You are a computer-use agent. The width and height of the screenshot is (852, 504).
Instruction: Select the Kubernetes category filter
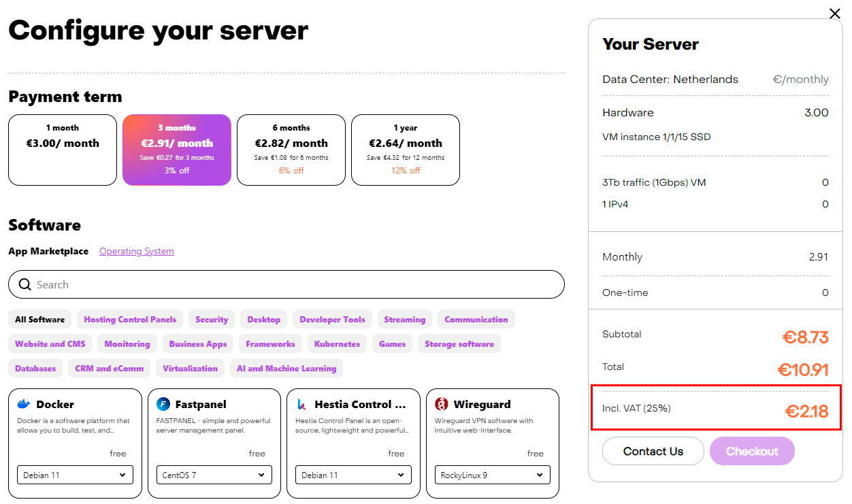(337, 343)
